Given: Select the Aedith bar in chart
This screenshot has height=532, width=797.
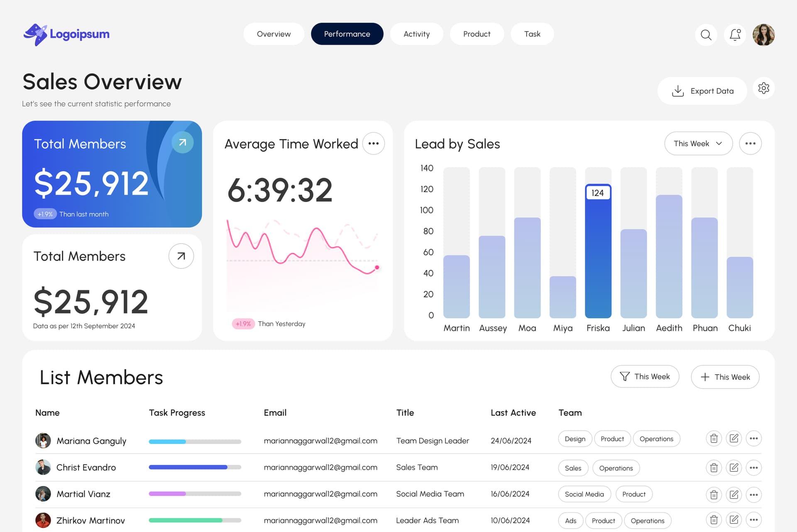Looking at the screenshot, I should (669, 256).
